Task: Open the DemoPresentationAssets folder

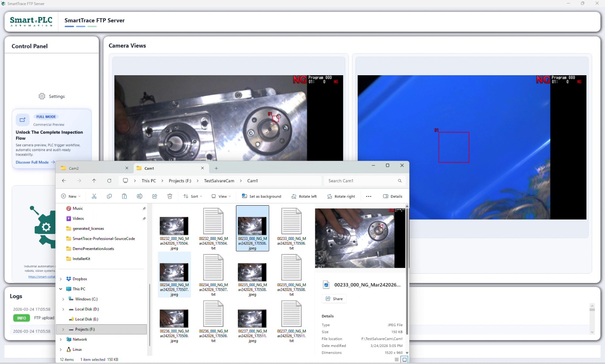Action: pos(93,249)
